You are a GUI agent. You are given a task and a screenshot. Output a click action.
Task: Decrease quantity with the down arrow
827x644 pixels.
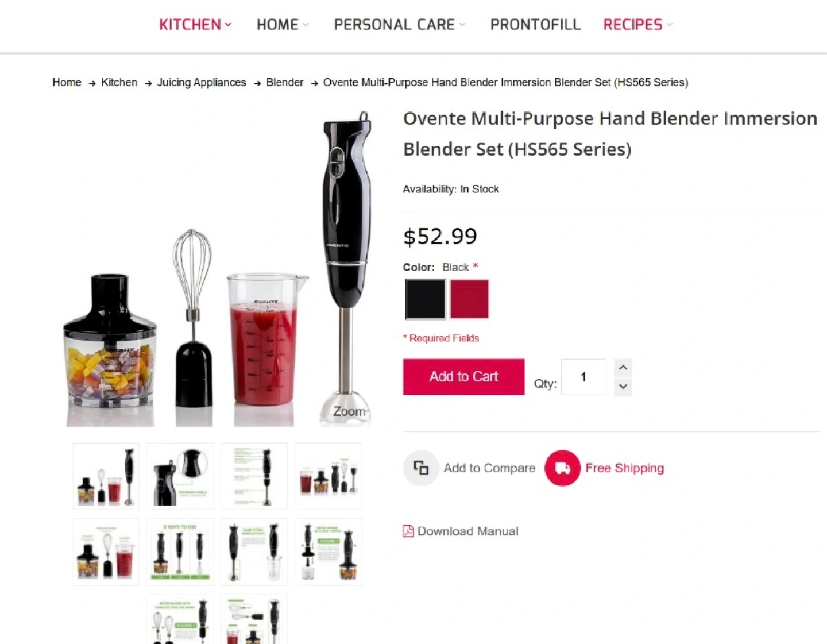pos(623,387)
